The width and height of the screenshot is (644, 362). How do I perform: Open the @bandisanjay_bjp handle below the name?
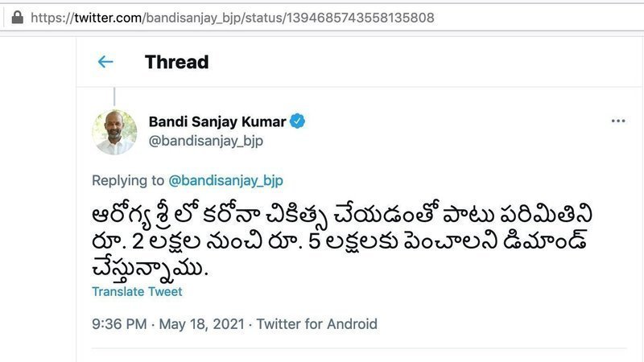pyautogui.click(x=206, y=141)
